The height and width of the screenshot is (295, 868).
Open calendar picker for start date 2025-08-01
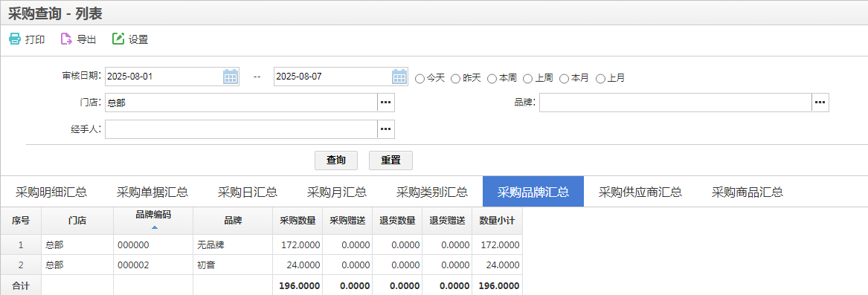(x=231, y=77)
